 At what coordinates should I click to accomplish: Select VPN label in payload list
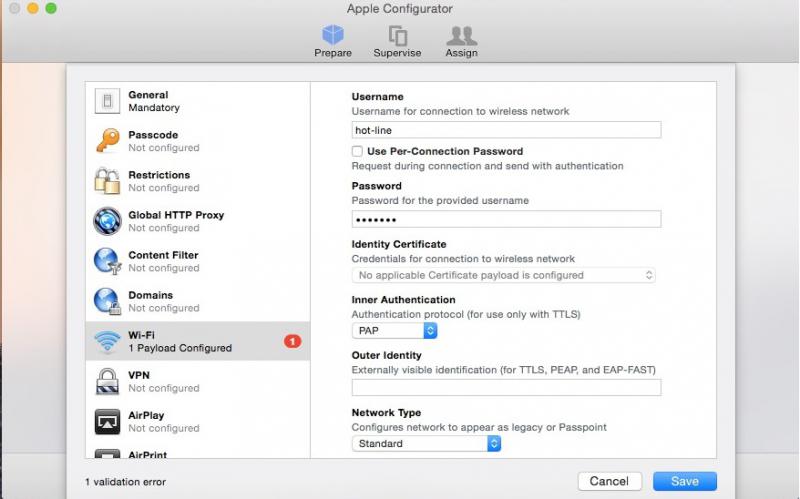click(139, 375)
